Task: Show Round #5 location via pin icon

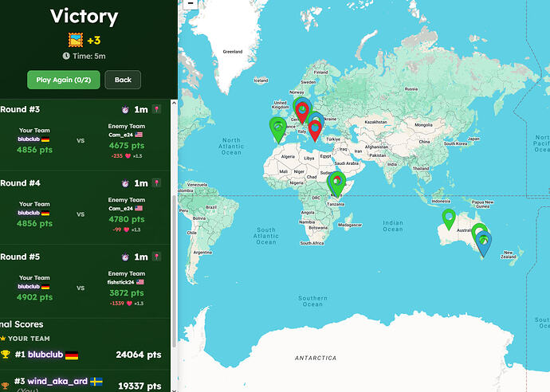Action: click(x=157, y=257)
